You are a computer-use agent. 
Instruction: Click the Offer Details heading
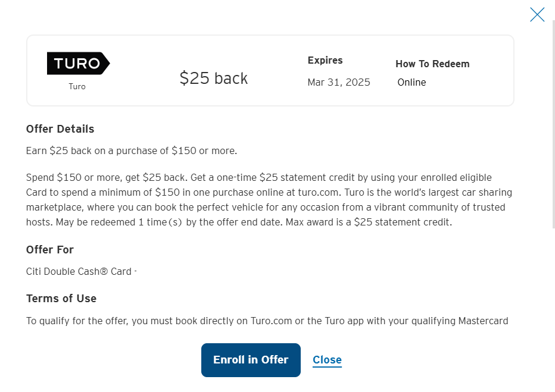click(x=60, y=129)
